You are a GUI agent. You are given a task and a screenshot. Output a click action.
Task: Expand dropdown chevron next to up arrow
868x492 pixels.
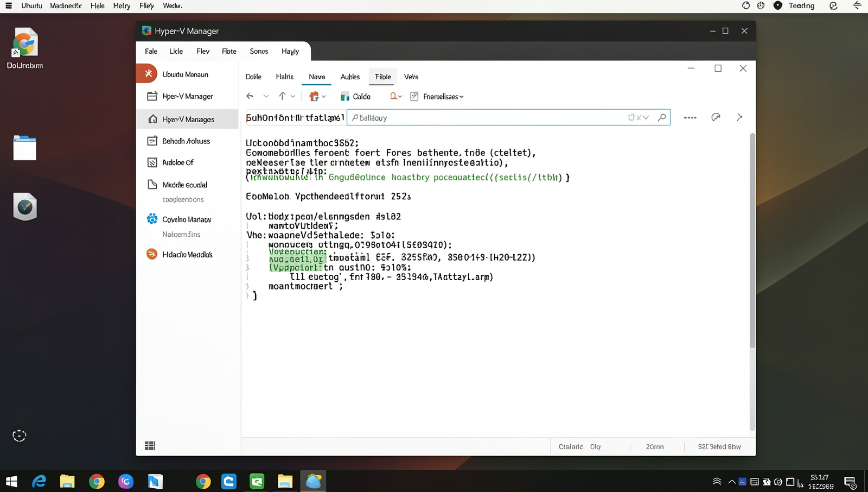(x=293, y=96)
